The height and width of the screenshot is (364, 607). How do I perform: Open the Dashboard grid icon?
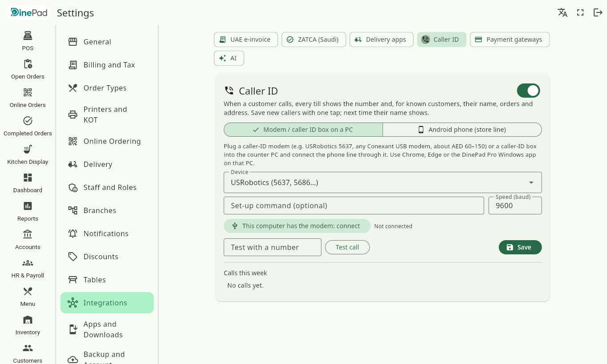click(x=28, y=178)
